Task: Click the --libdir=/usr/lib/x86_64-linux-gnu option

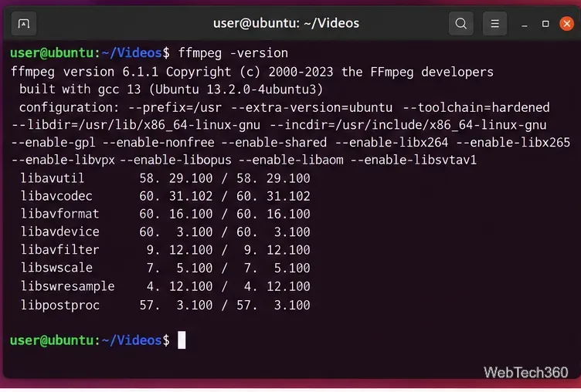Action: click(x=136, y=125)
